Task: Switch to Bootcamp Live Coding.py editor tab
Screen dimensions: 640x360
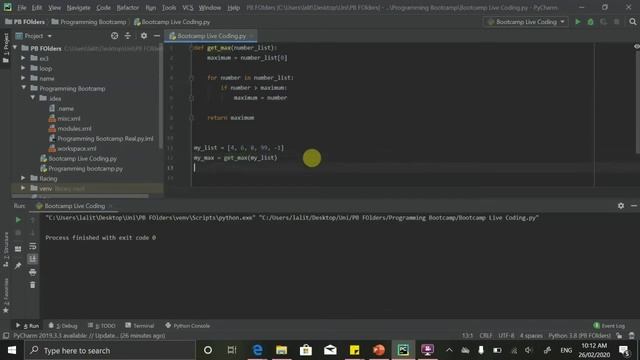Action: [211, 36]
